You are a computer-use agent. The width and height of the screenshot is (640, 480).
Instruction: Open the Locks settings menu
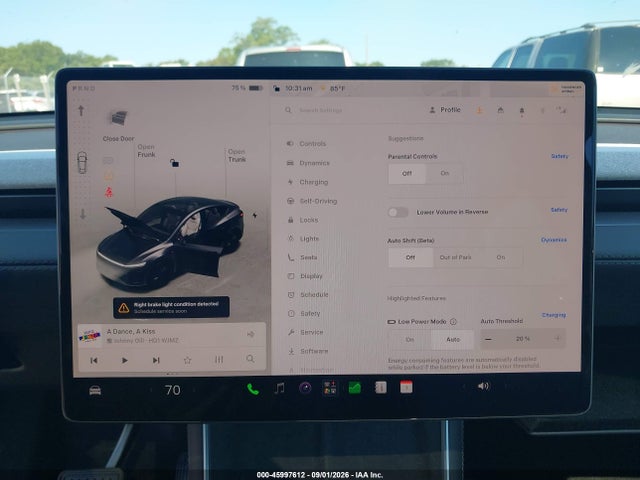[x=302, y=220]
